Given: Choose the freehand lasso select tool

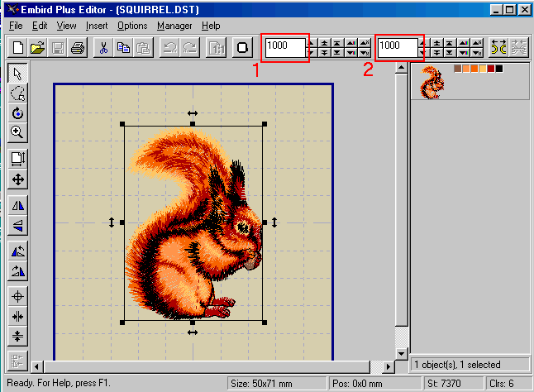Looking at the screenshot, I should 17,93.
